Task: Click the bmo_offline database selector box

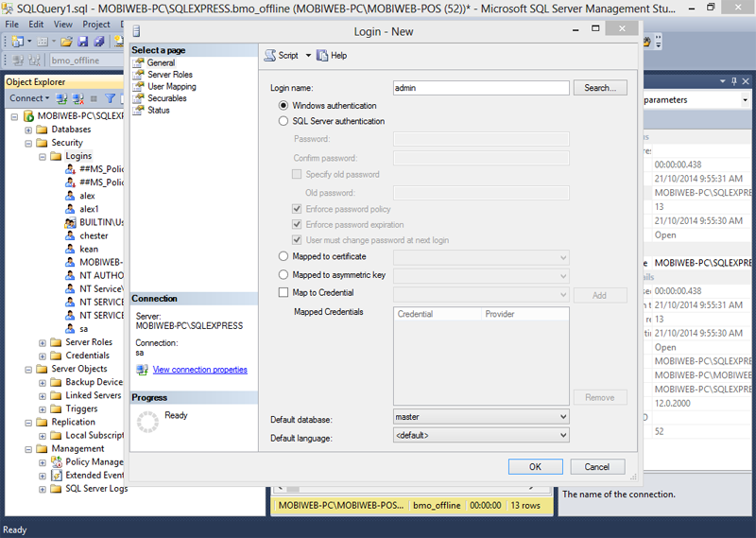Action: [87, 61]
